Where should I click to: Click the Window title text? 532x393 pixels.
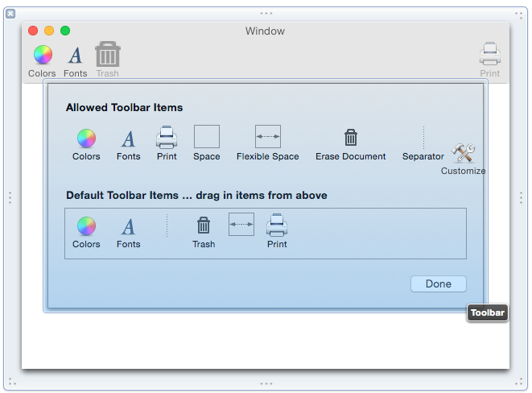click(x=265, y=31)
